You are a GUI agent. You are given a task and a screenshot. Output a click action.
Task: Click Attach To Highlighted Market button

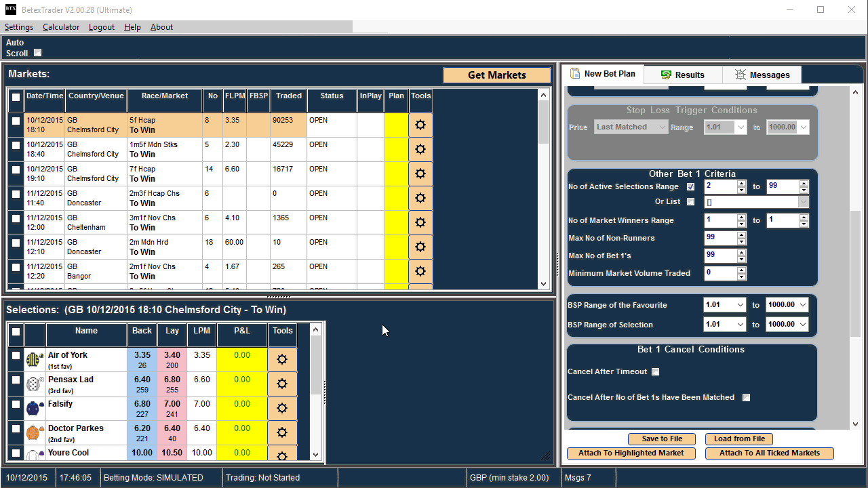pyautogui.click(x=631, y=453)
